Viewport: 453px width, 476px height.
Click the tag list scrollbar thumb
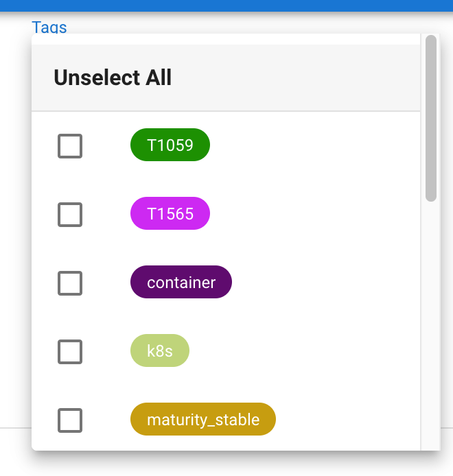431,119
